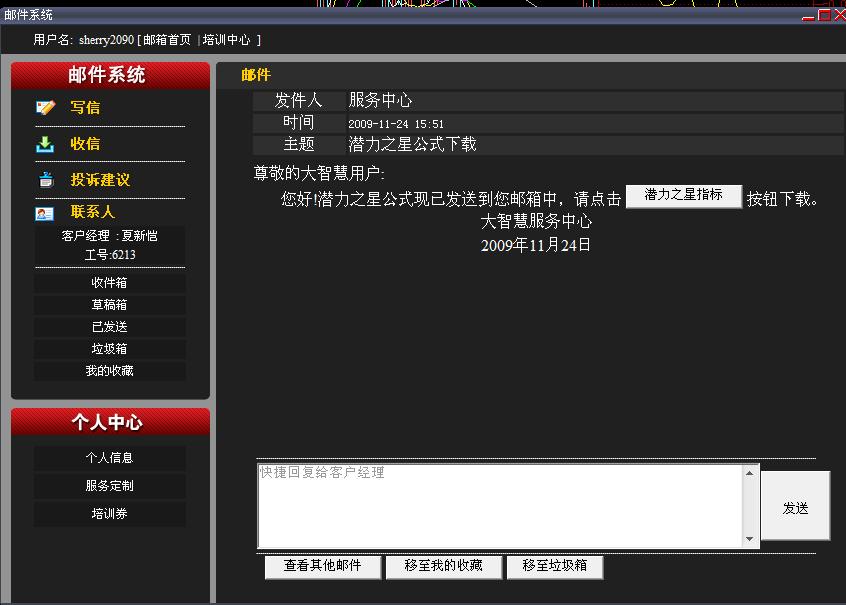Open 培训券 page
Image resolution: width=846 pixels, height=605 pixels.
point(110,514)
